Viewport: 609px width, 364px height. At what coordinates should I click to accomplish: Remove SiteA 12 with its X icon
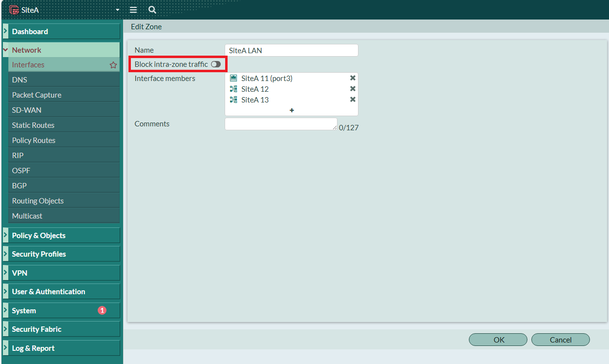(x=353, y=89)
